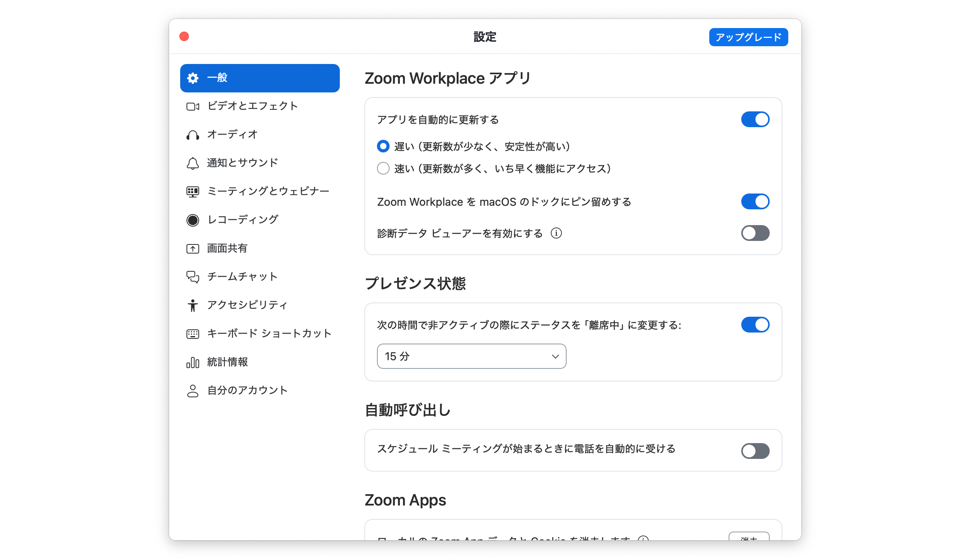Toggle アプリを自動的に更新する switch
This screenshot has height=560, width=972.
755,119
